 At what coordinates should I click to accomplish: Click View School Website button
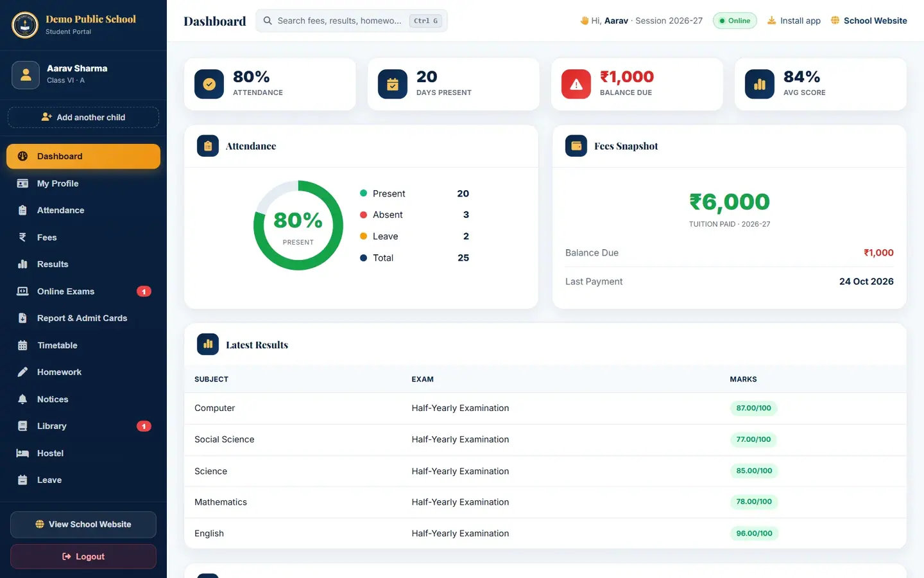[83, 525]
